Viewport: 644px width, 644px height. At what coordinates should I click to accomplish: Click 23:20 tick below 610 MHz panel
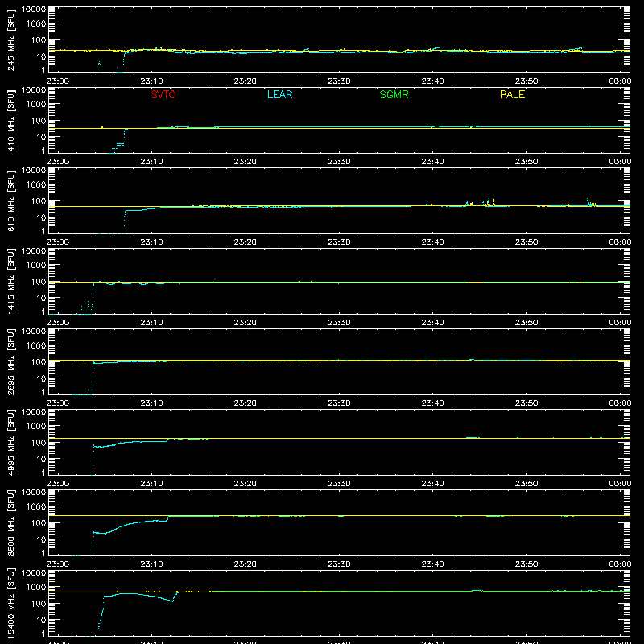[x=246, y=242]
